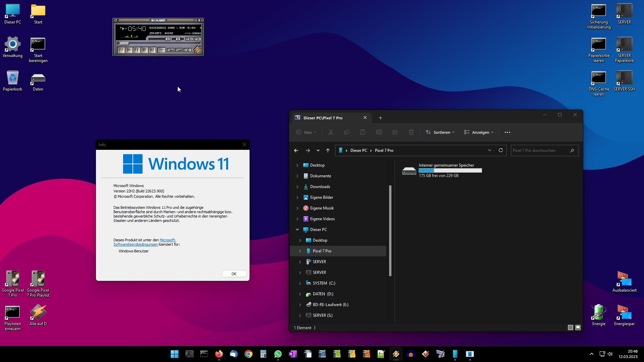Open the Sortieren dropdown in Explorer

pyautogui.click(x=440, y=132)
